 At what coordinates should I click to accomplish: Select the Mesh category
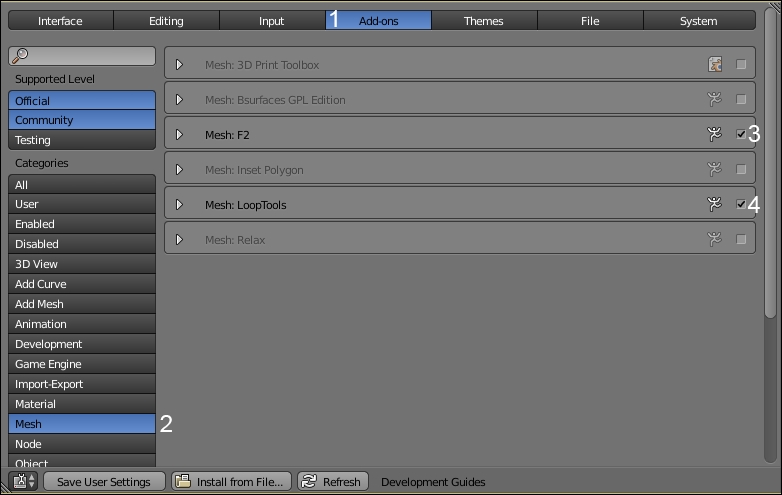click(82, 424)
